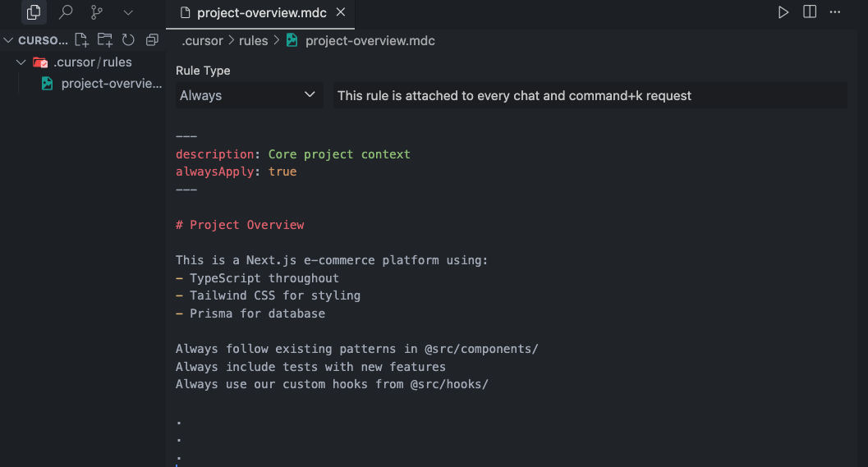Click the 'Rule Type' label
The width and height of the screenshot is (868, 467).
(203, 71)
